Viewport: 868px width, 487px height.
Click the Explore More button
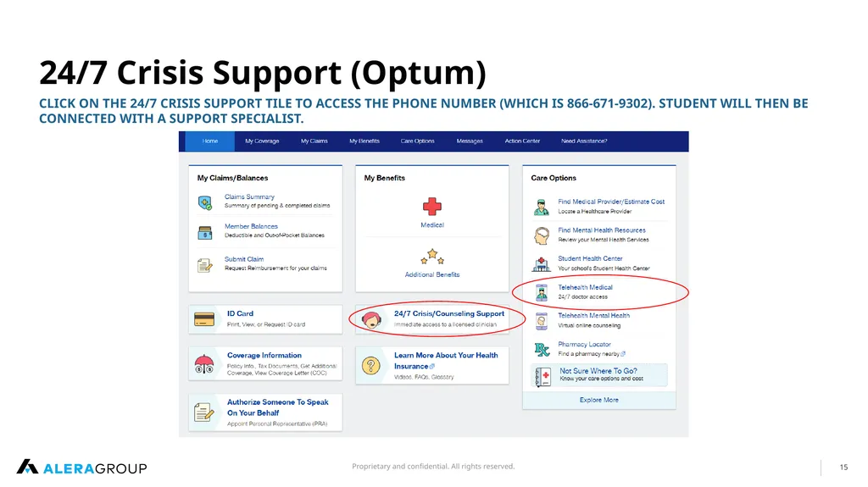[x=599, y=400]
